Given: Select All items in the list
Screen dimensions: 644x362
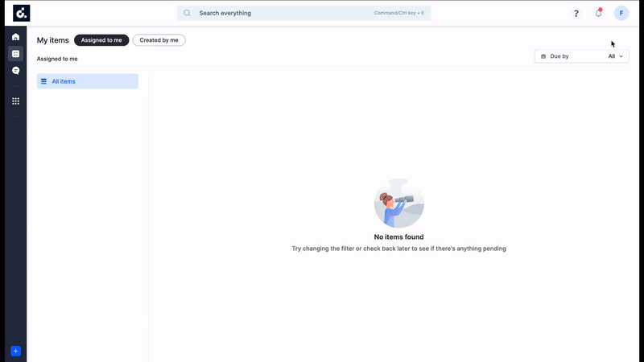Looking at the screenshot, I should [88, 81].
